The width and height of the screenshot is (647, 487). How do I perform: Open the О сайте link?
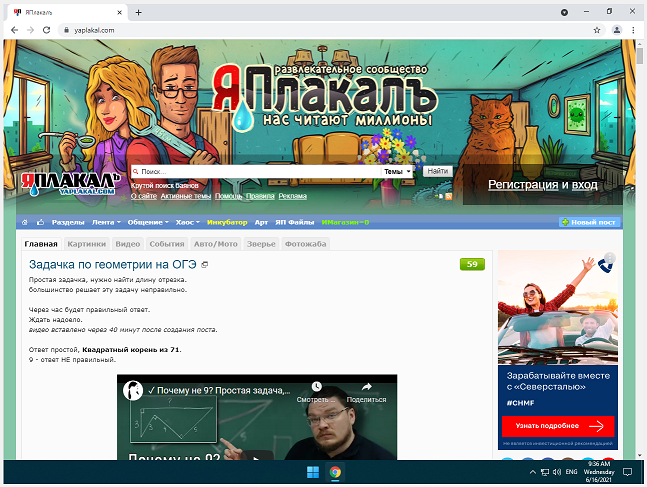(x=144, y=196)
